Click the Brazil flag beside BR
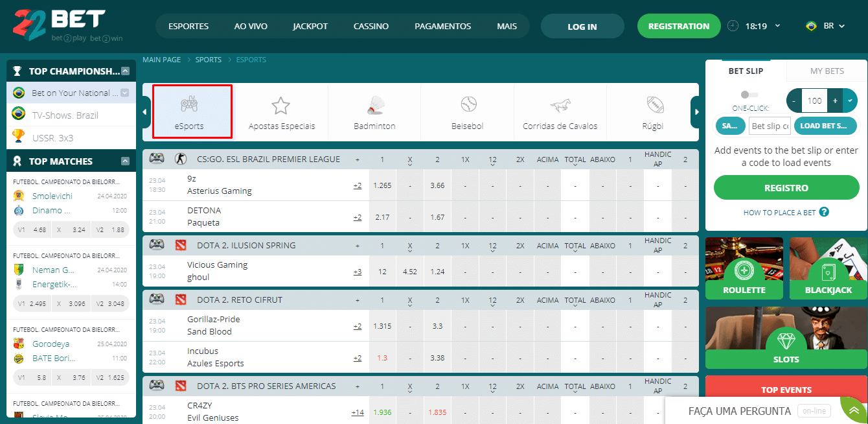 click(x=811, y=26)
